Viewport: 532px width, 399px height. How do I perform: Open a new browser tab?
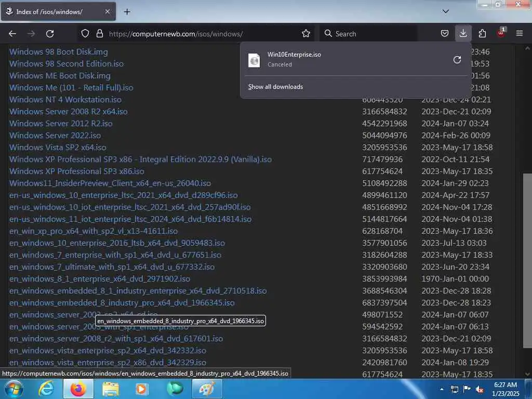click(x=127, y=12)
